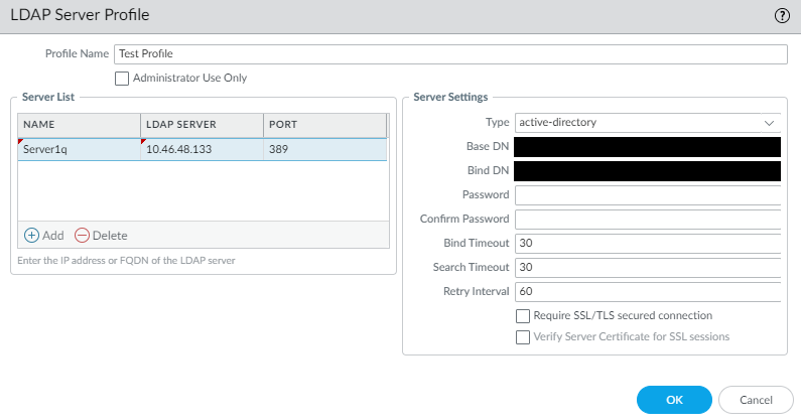Select the Server1q name cell
This screenshot has height=420, width=801.
78,149
